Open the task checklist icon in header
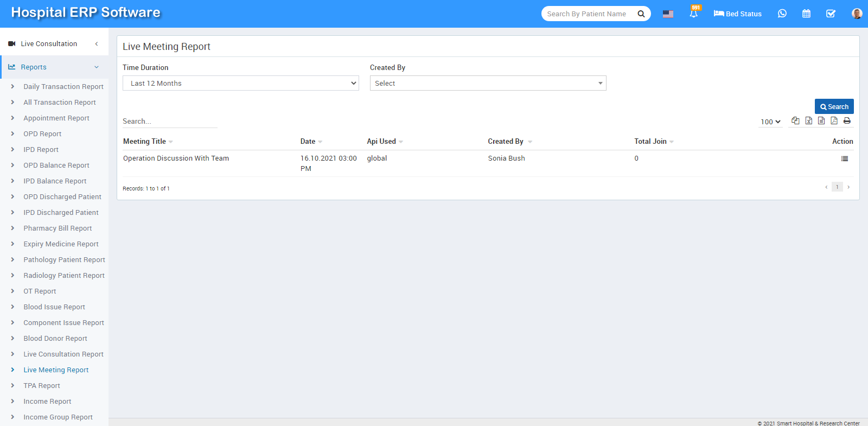The height and width of the screenshot is (426, 868). [x=831, y=14]
